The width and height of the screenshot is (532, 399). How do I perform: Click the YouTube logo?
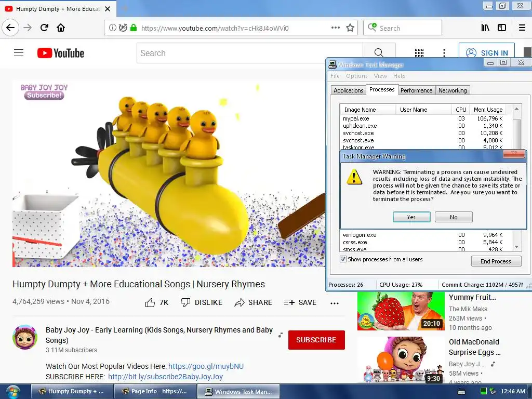pos(61,53)
